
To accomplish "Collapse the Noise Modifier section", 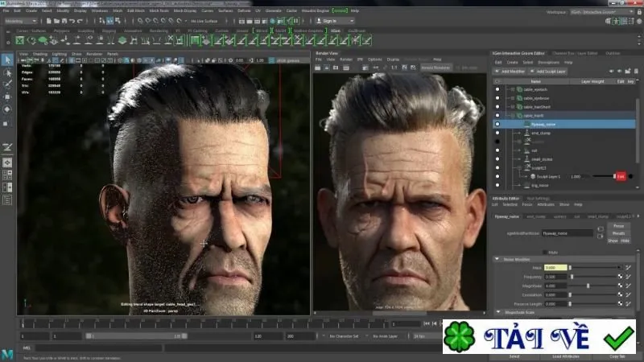I will coord(497,259).
